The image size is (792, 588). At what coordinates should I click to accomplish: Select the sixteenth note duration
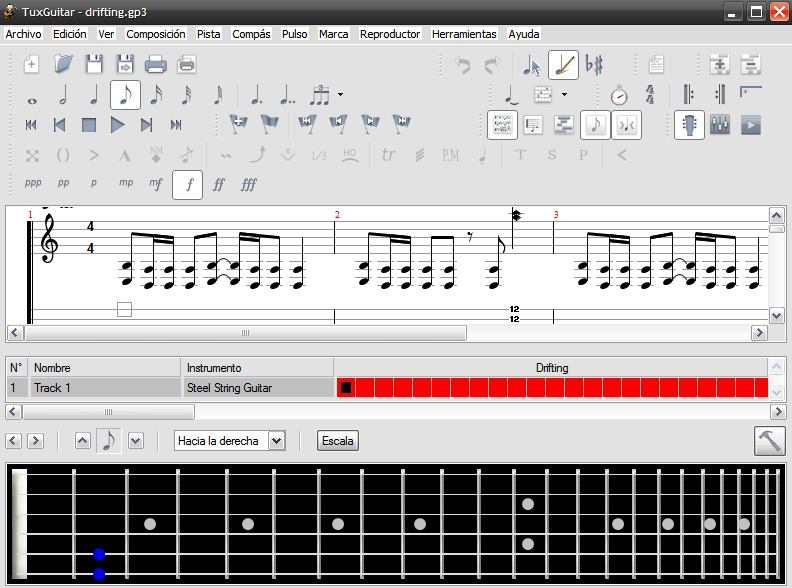[x=157, y=95]
